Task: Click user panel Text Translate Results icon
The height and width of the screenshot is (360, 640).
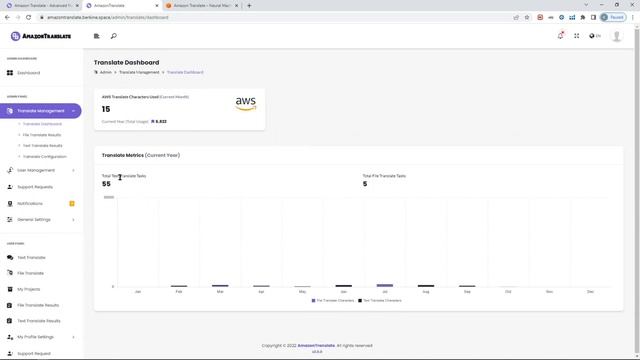Action: [x=10, y=321]
